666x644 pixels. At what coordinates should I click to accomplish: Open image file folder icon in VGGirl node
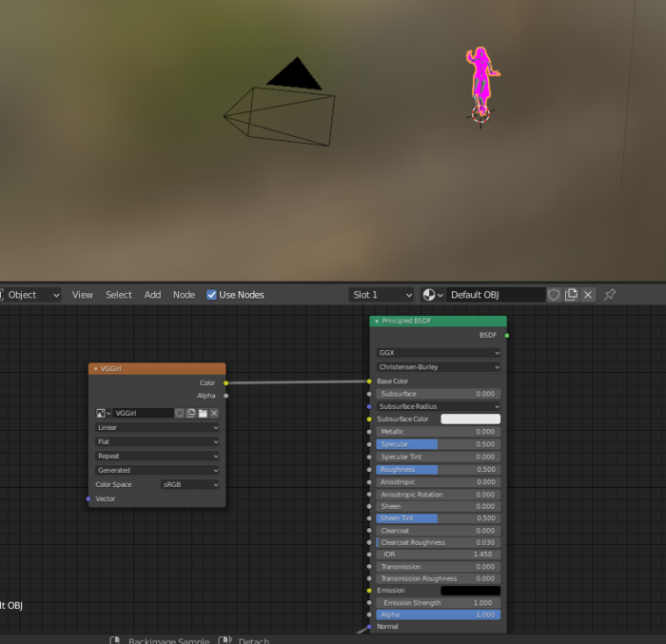(203, 414)
